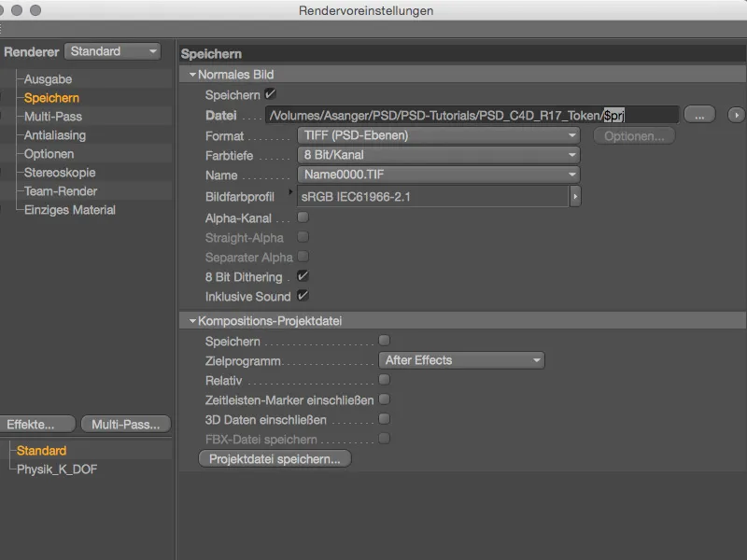Browse for file with the ... button

[699, 115]
